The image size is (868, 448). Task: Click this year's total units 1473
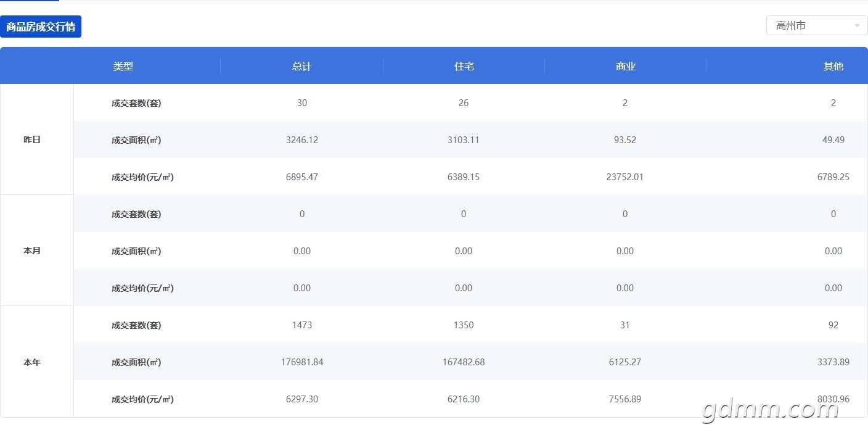click(x=302, y=325)
